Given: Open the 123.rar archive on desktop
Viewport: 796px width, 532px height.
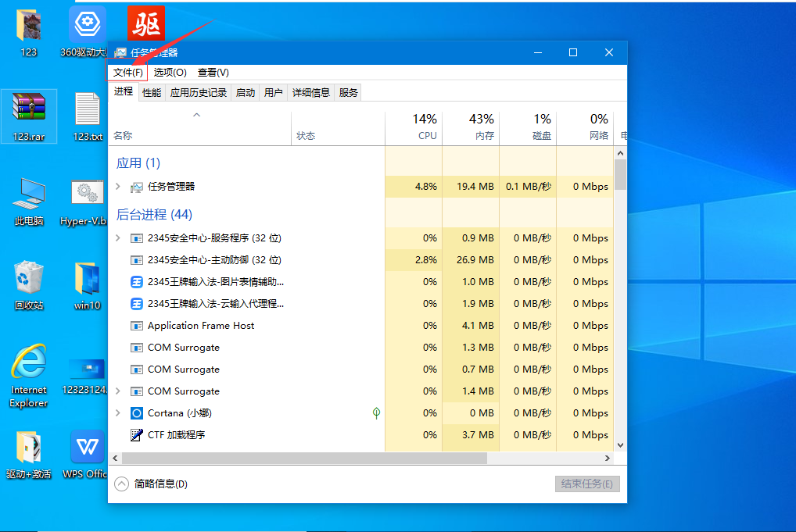Looking at the screenshot, I should pyautogui.click(x=29, y=109).
